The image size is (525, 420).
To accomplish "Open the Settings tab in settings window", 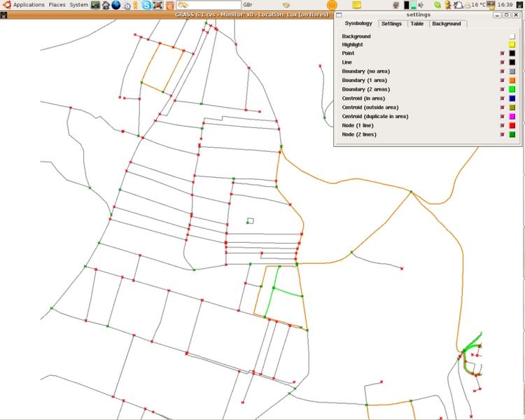I will (x=391, y=24).
